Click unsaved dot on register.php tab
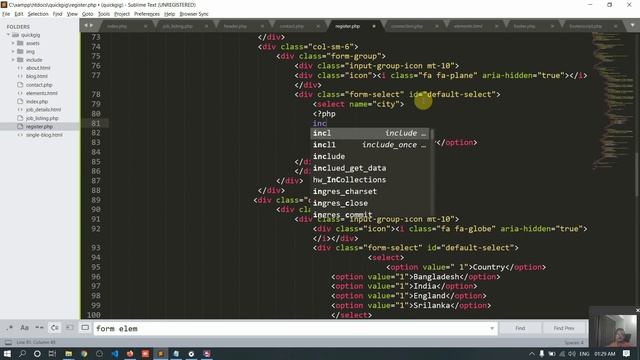This screenshot has height=360, width=640. pyautogui.click(x=374, y=26)
